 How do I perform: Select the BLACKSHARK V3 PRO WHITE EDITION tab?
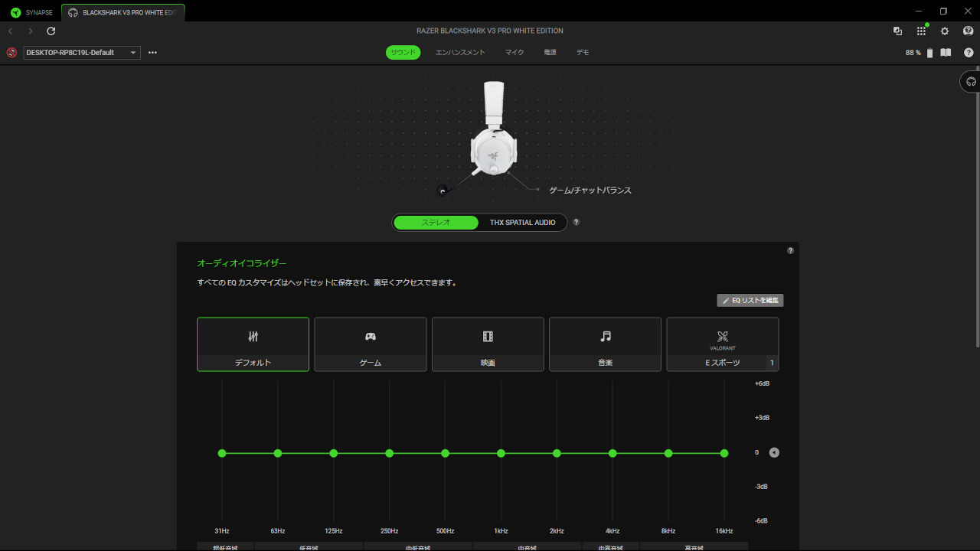[x=123, y=12]
